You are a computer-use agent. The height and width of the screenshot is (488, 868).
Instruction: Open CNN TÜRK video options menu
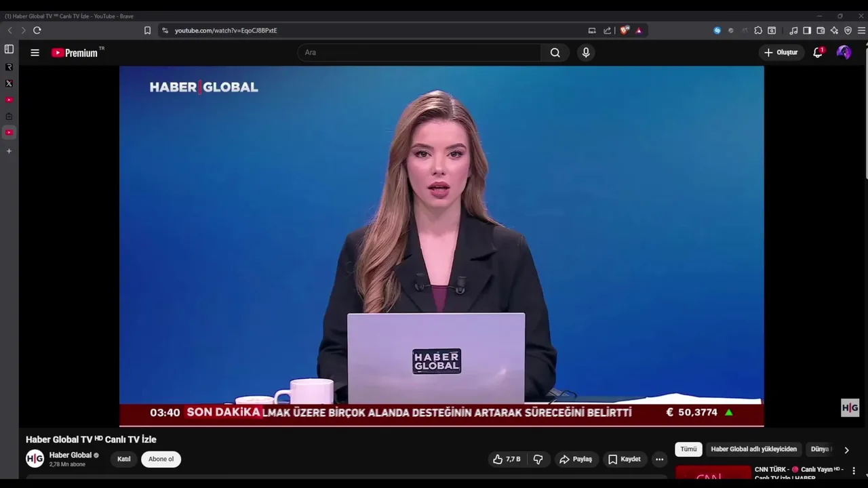click(x=854, y=470)
